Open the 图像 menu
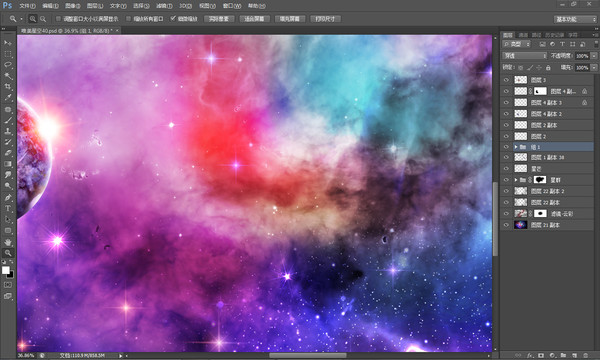 [x=72, y=6]
